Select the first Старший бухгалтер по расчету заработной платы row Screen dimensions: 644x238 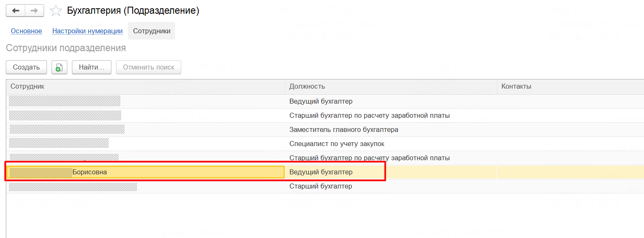click(325, 115)
